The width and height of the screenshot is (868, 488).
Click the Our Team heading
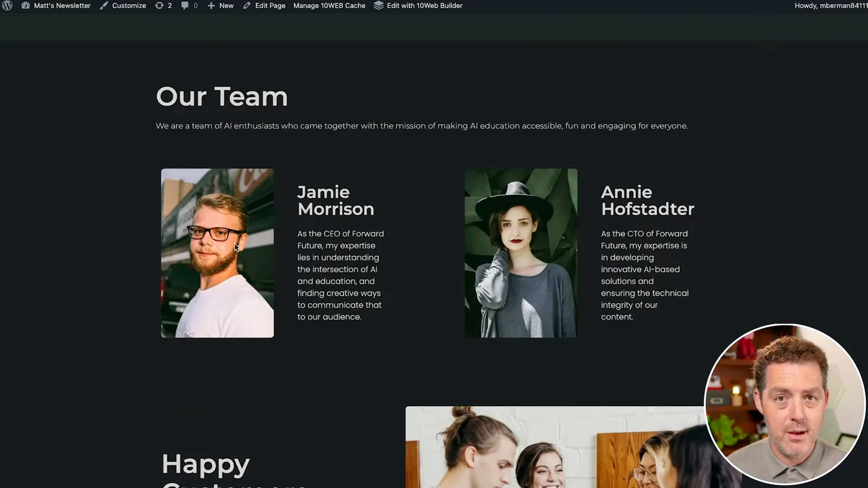pyautogui.click(x=222, y=97)
